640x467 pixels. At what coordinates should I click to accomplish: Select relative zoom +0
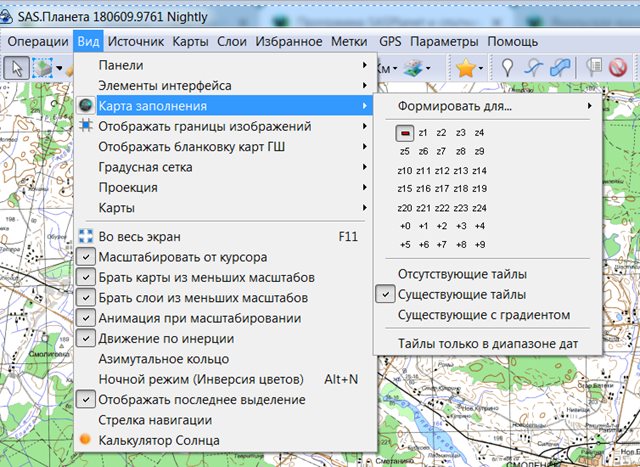[405, 226]
